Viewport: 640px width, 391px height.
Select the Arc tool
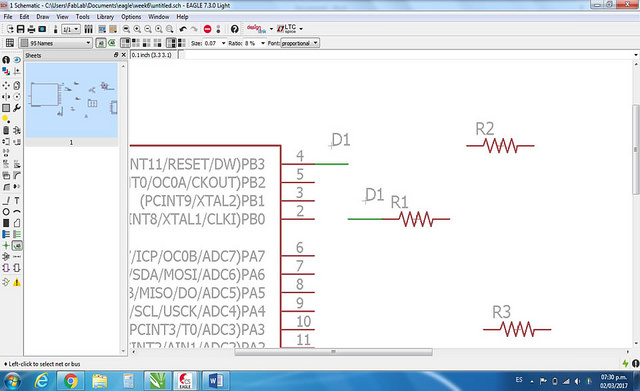(17, 212)
